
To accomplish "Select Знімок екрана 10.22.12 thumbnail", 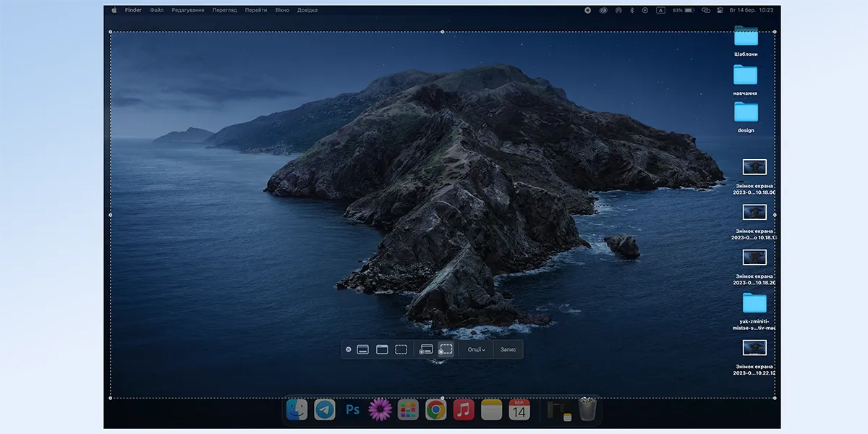I will point(754,347).
